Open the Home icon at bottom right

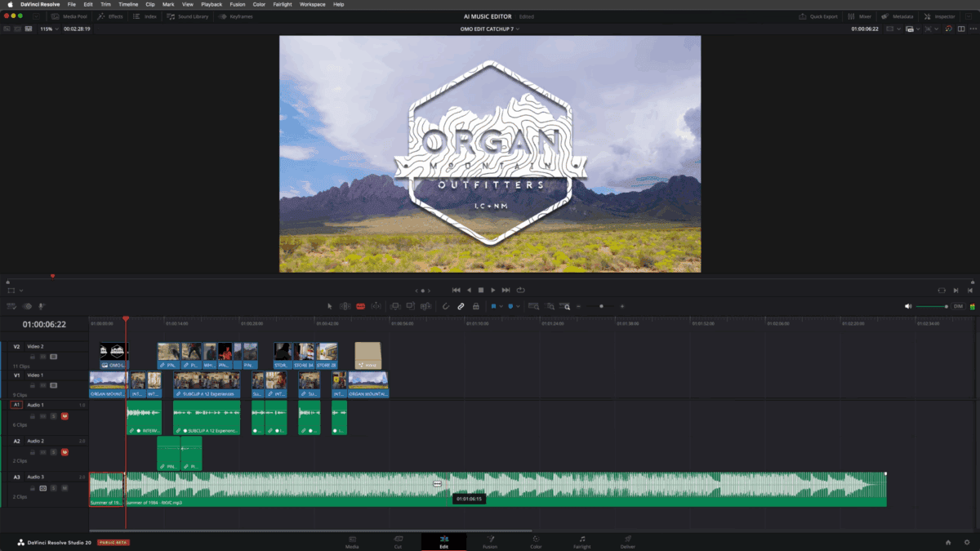pyautogui.click(x=948, y=542)
